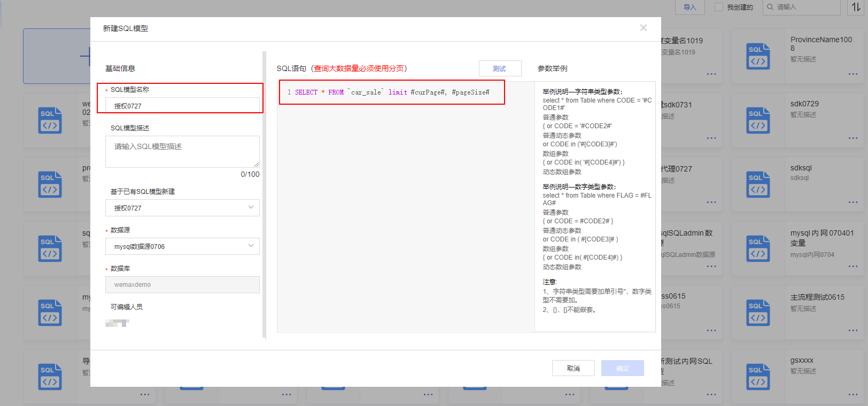The image size is (868, 406).
Task: Open more menu on mysql内网070401变量 card
Action: (x=853, y=267)
